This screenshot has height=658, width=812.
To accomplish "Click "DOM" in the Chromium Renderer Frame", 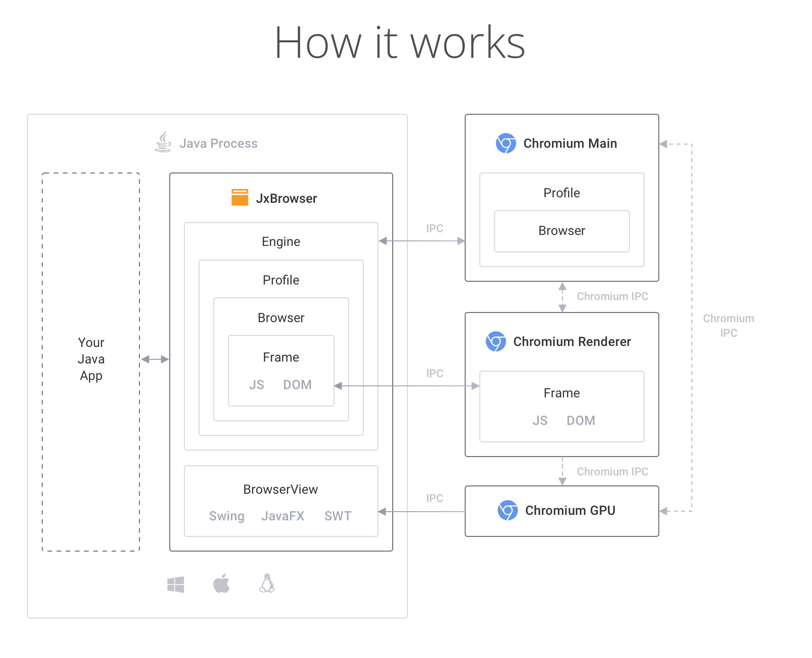I will [581, 420].
